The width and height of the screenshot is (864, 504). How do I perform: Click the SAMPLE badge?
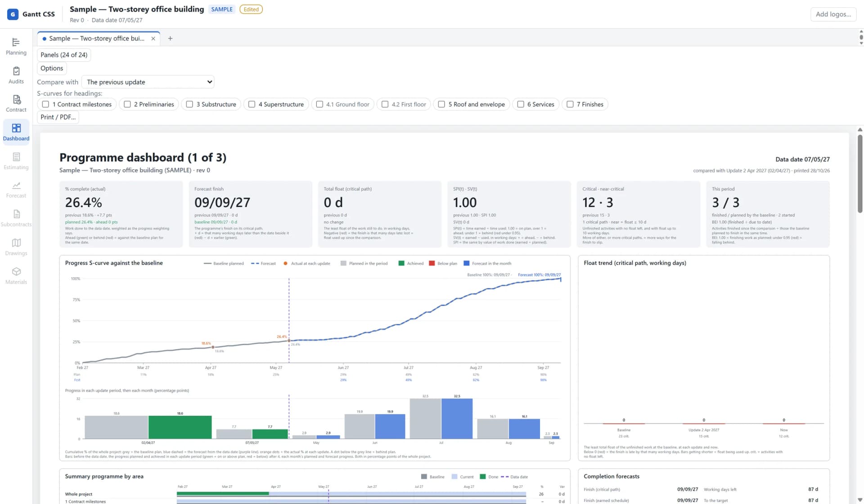(222, 9)
